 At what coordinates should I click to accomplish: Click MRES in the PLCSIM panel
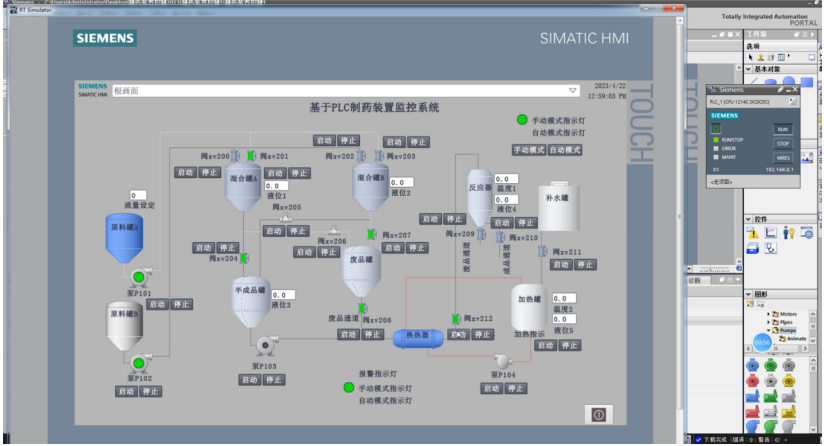(783, 158)
